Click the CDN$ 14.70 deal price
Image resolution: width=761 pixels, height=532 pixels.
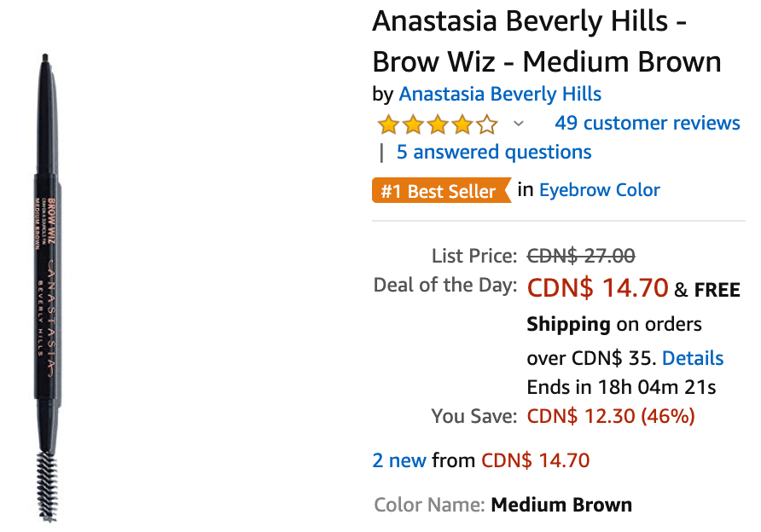pos(597,287)
